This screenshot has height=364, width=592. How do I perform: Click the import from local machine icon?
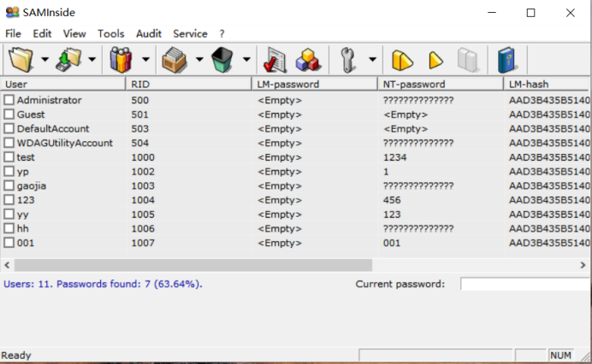68,60
